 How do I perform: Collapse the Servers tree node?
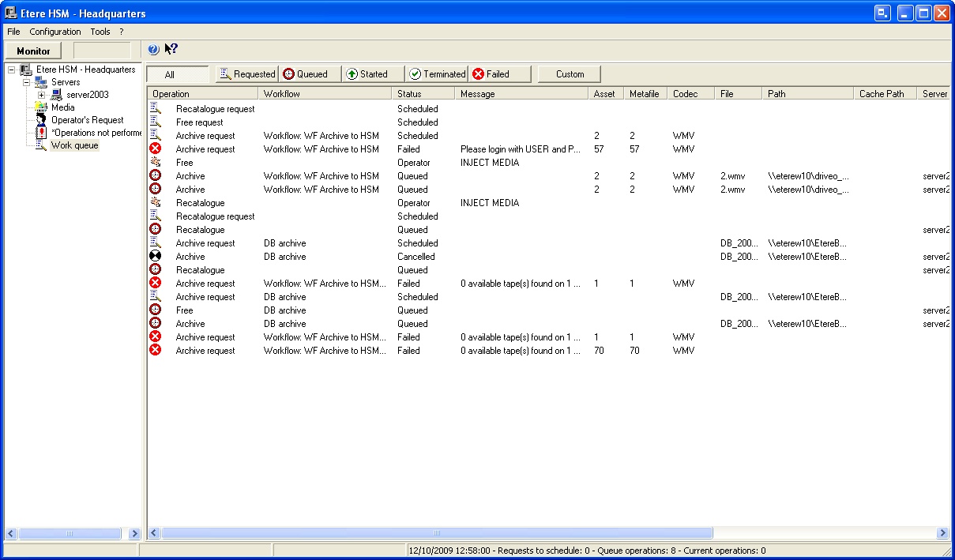coord(26,82)
